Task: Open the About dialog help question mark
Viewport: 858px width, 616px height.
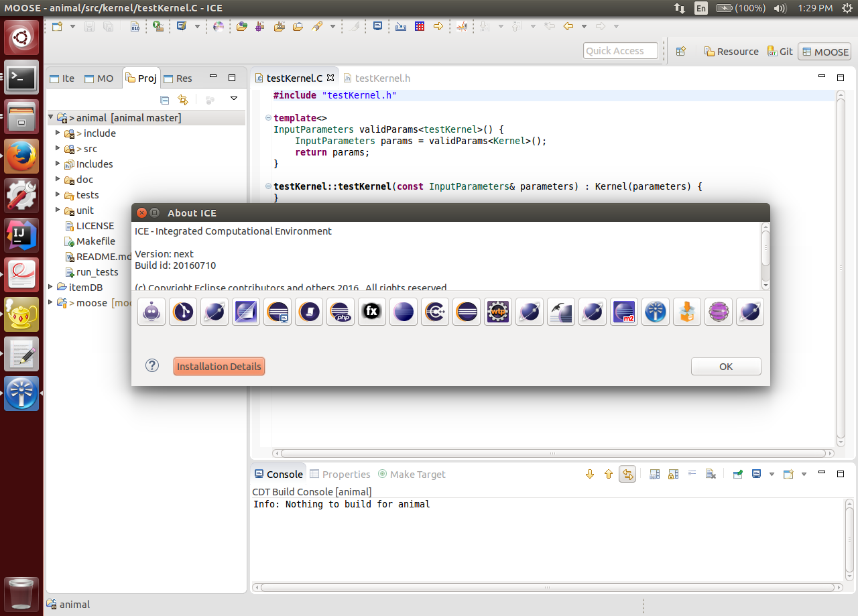Action: 152,365
